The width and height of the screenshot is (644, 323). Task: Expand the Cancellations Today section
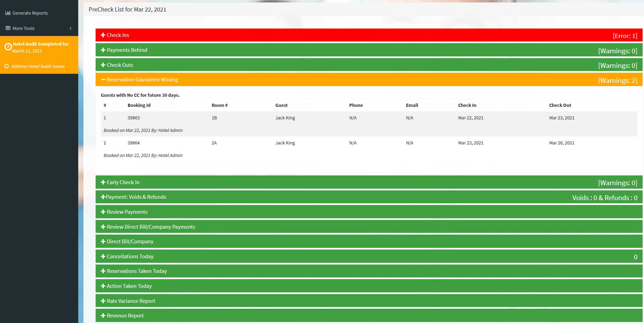tap(369, 257)
